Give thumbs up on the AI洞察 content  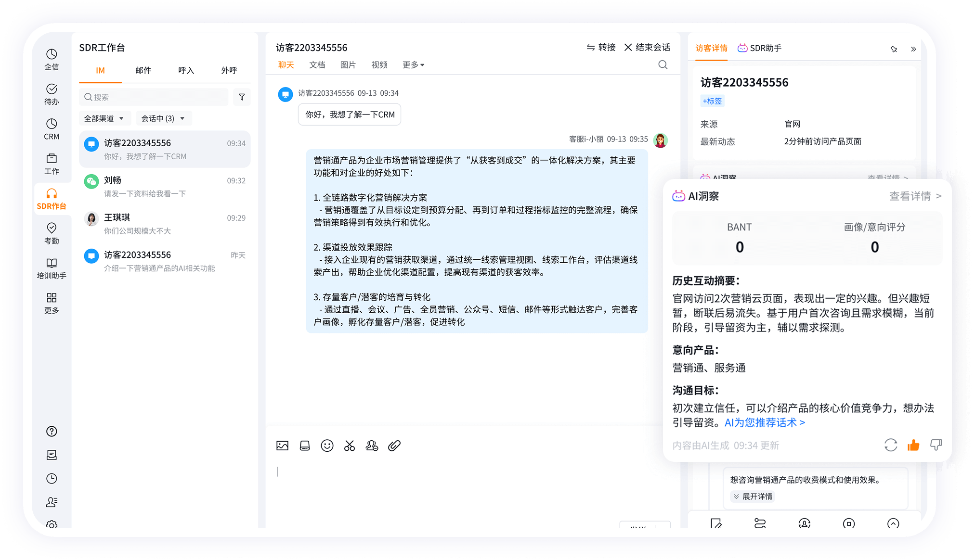[x=913, y=445]
